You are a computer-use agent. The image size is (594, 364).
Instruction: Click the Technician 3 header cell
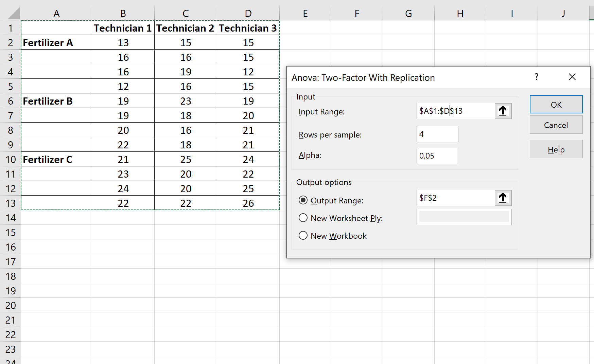(x=248, y=28)
